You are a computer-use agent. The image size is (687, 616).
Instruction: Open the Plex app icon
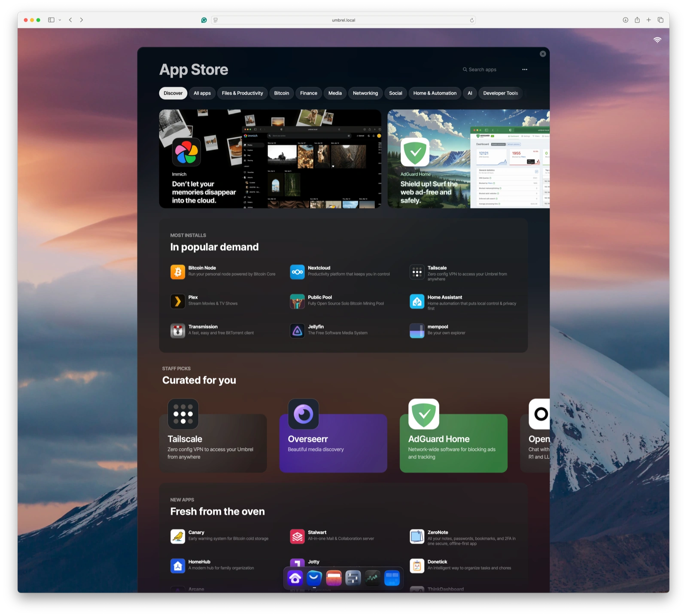(178, 301)
